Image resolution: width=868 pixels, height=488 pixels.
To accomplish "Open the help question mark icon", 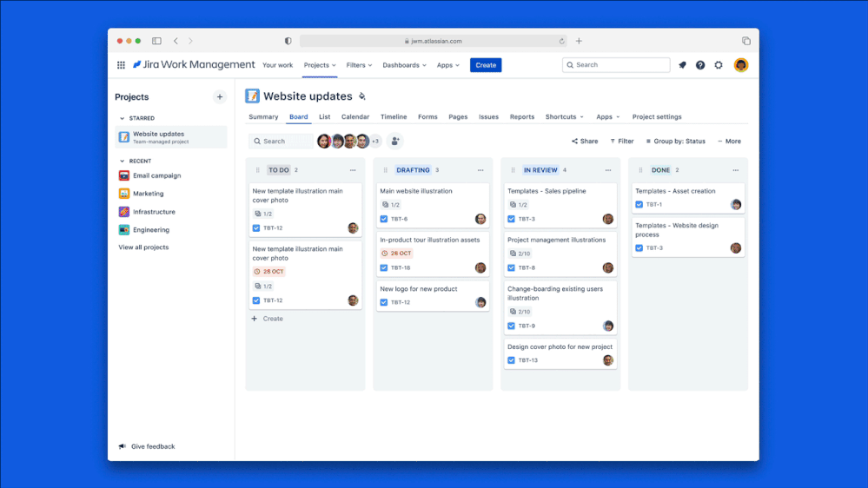I will click(700, 65).
